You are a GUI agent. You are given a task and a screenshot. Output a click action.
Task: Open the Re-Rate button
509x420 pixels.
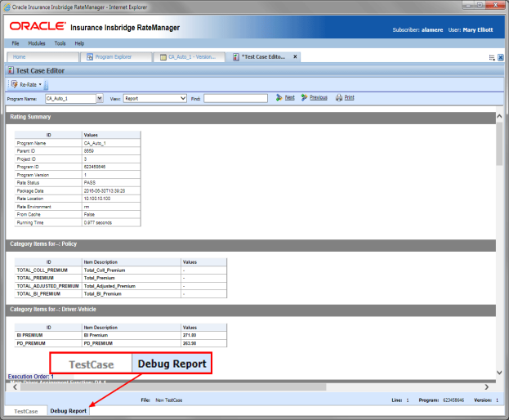tap(27, 85)
